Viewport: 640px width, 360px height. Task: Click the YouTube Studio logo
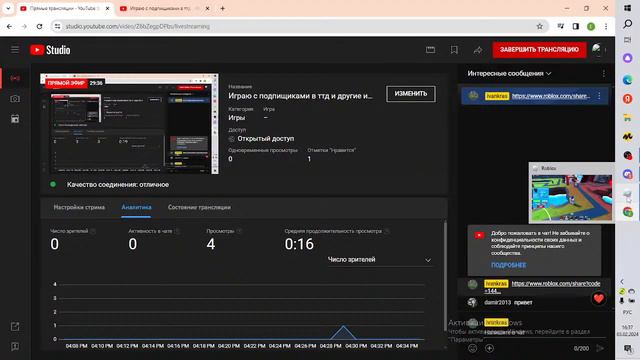[x=50, y=50]
